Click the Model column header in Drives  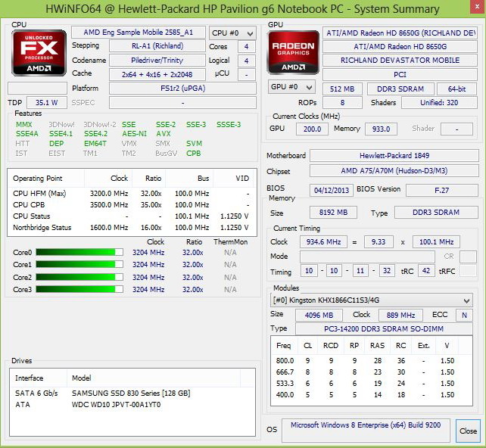154,378
